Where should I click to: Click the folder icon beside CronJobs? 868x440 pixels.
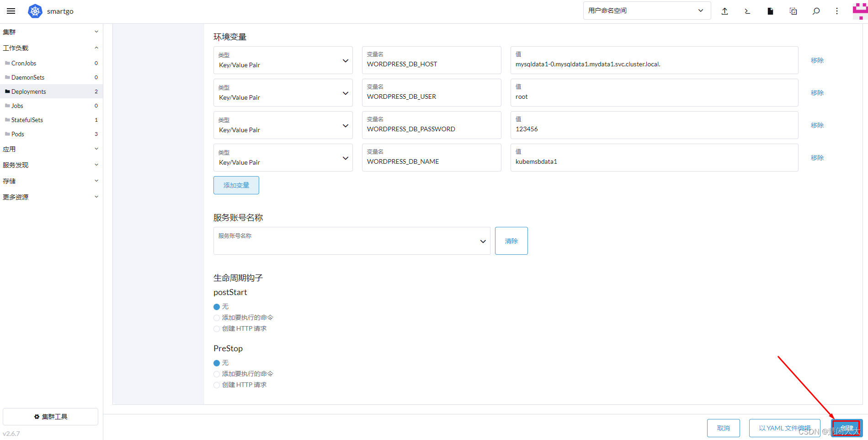coord(7,63)
